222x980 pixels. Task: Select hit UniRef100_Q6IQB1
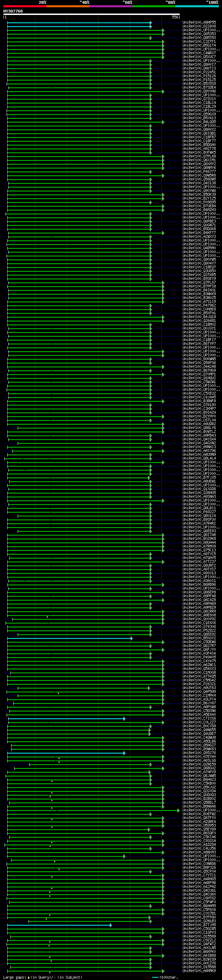(x=199, y=133)
